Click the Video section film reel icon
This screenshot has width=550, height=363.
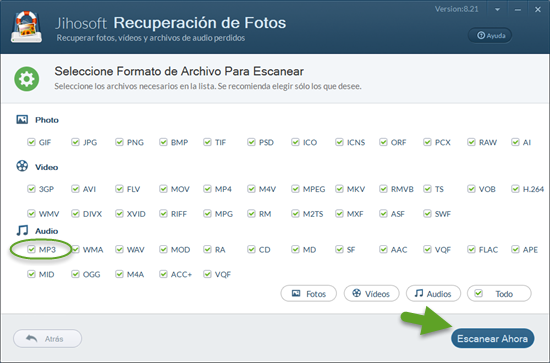point(22,166)
